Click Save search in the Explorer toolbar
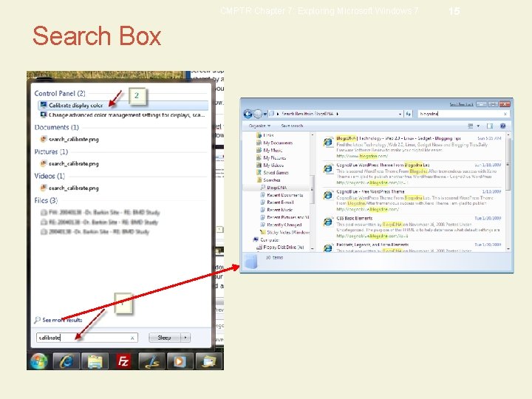This screenshot has height=399, width=532. (292, 126)
